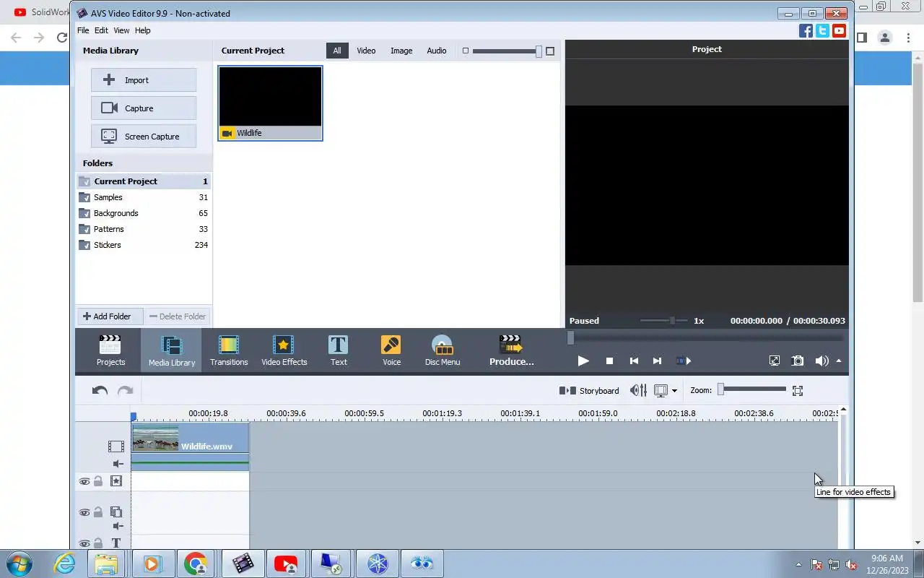
Task: Expand the volume level arrow
Action: pos(839,361)
